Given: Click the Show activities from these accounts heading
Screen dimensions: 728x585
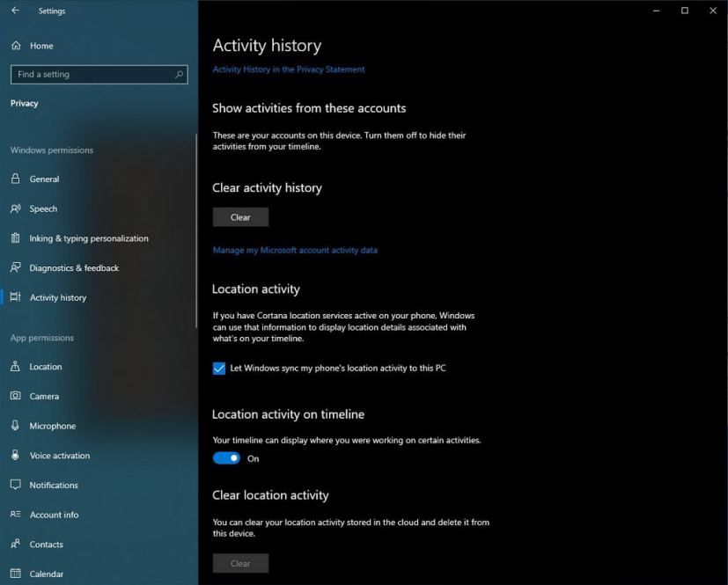Looking at the screenshot, I should pyautogui.click(x=309, y=108).
